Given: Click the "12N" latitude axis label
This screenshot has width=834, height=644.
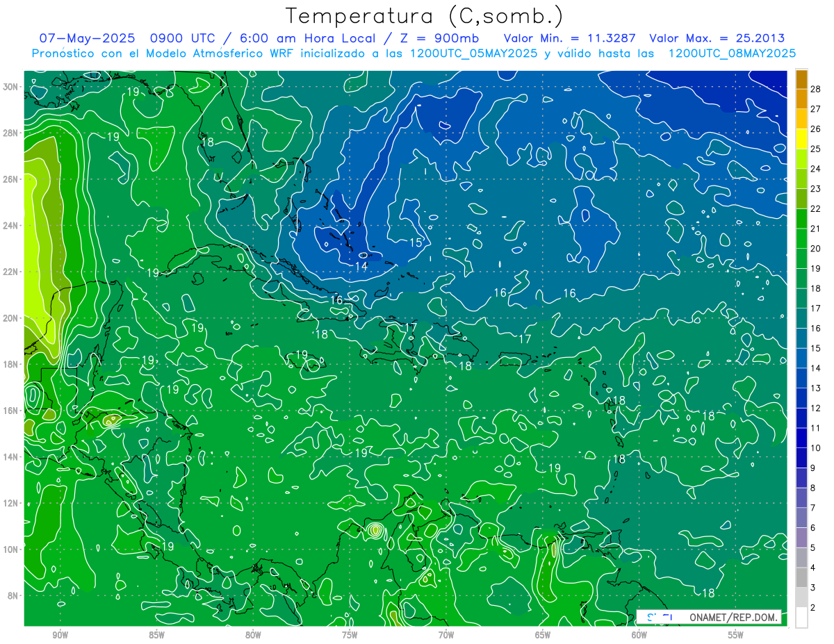Looking at the screenshot, I should [11, 502].
